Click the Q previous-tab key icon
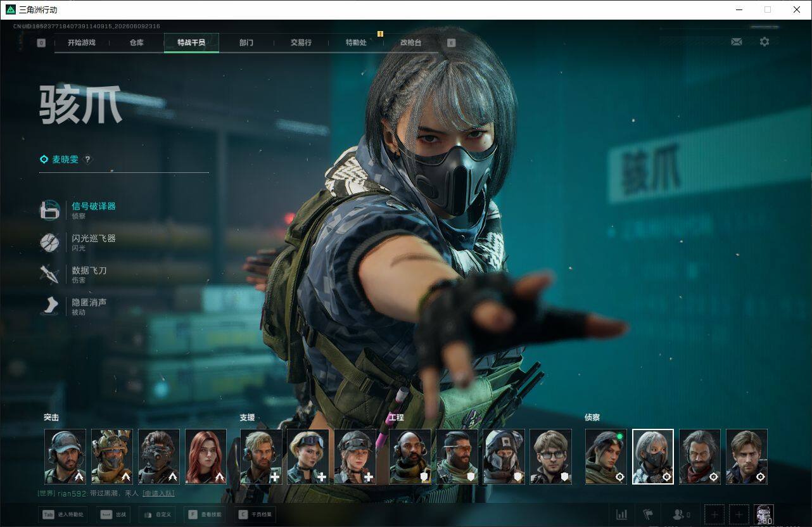The width and height of the screenshot is (812, 527). click(x=41, y=43)
